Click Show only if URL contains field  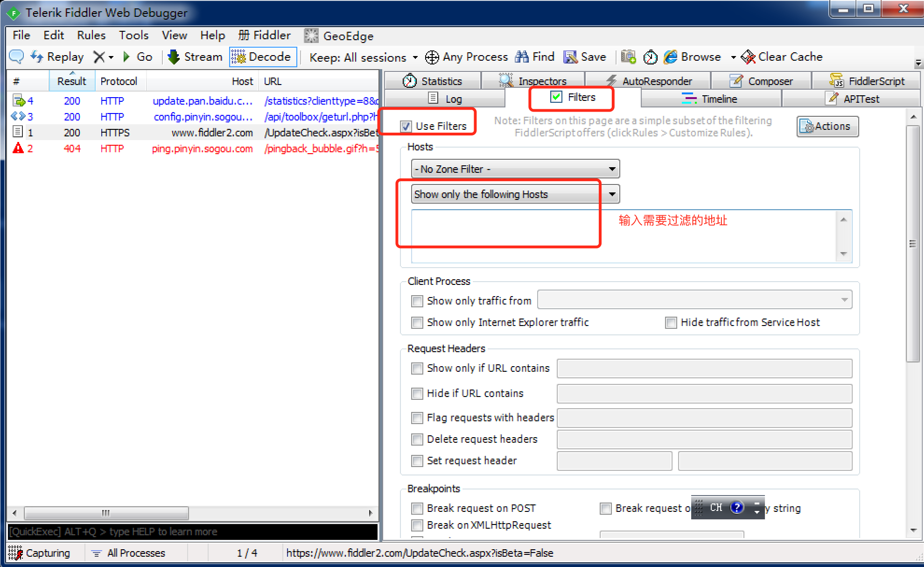tap(704, 368)
